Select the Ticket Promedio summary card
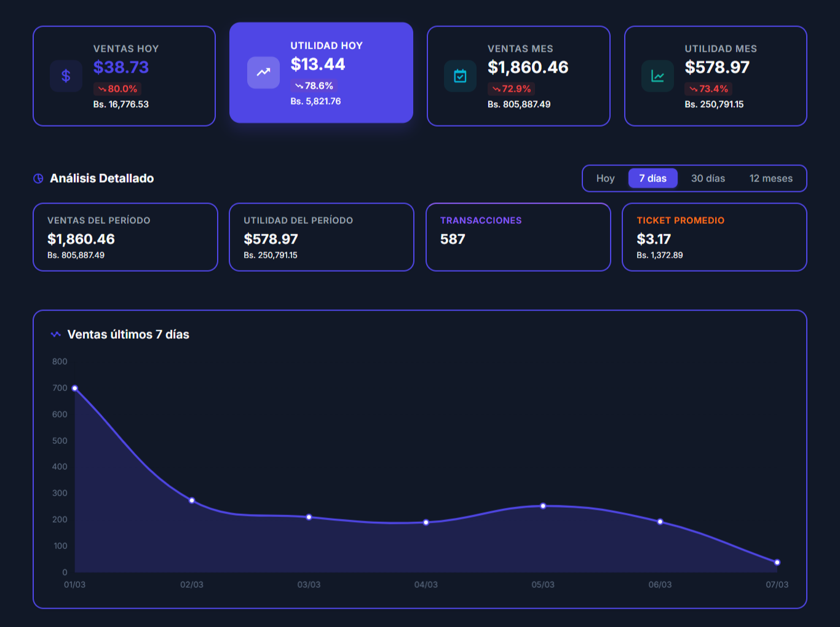The width and height of the screenshot is (840, 627). [714, 237]
